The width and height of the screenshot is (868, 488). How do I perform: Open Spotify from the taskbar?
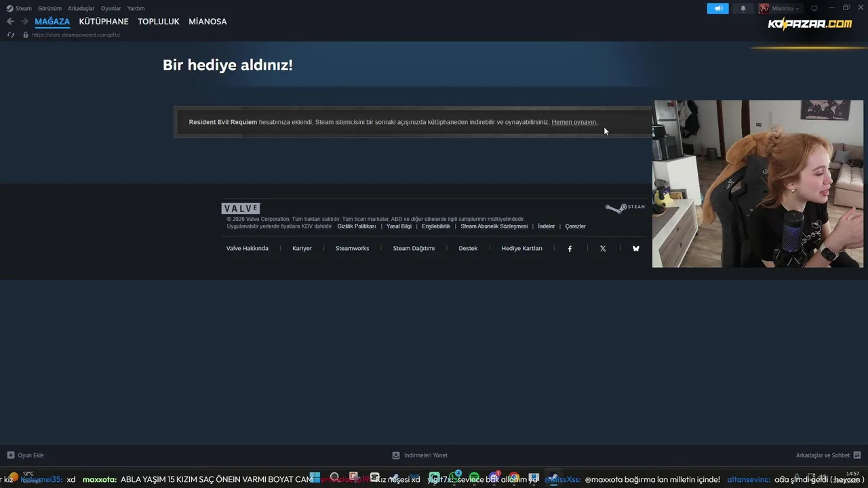pos(474,478)
